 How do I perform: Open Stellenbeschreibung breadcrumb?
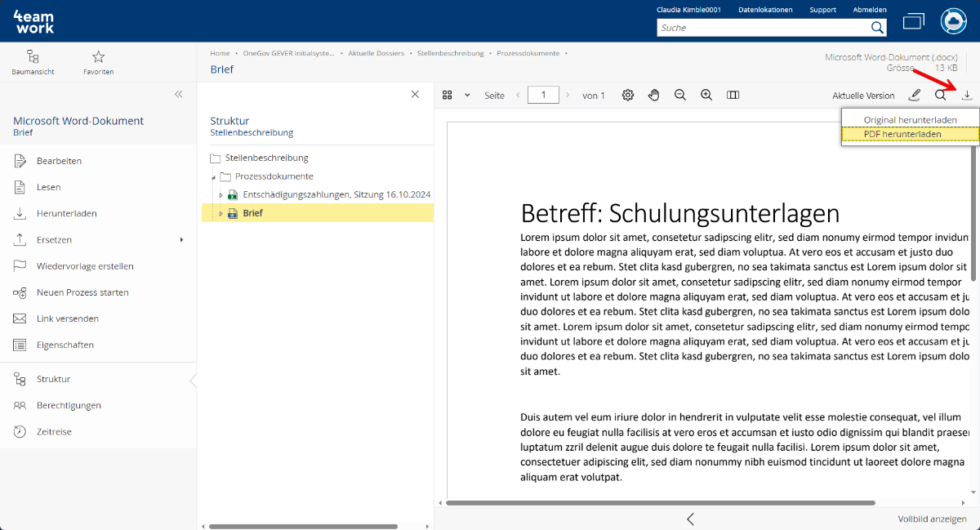click(x=451, y=53)
